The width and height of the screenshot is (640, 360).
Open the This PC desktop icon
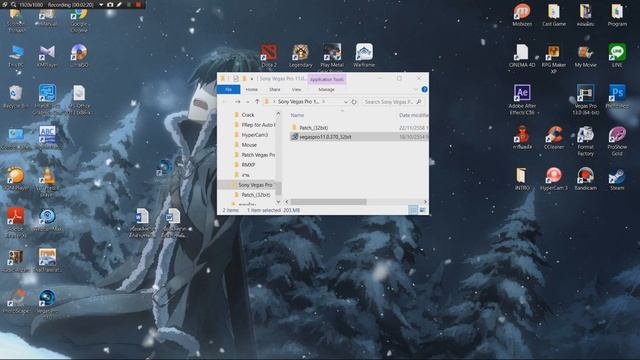[16, 56]
